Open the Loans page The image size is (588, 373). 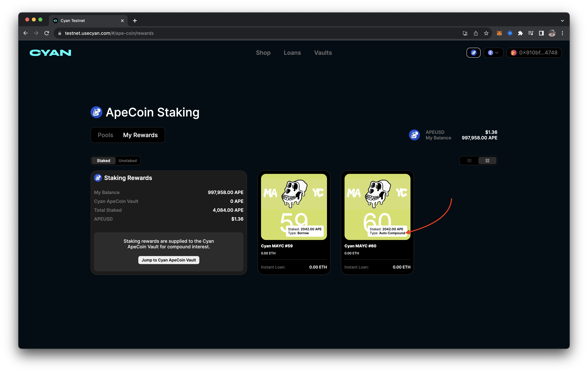pyautogui.click(x=292, y=53)
